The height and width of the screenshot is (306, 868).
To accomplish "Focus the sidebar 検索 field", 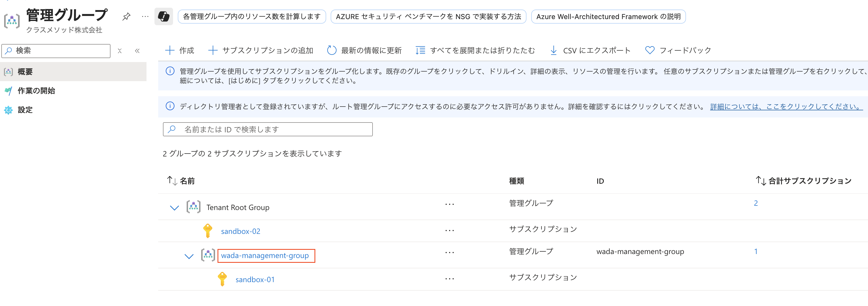I will [x=56, y=51].
